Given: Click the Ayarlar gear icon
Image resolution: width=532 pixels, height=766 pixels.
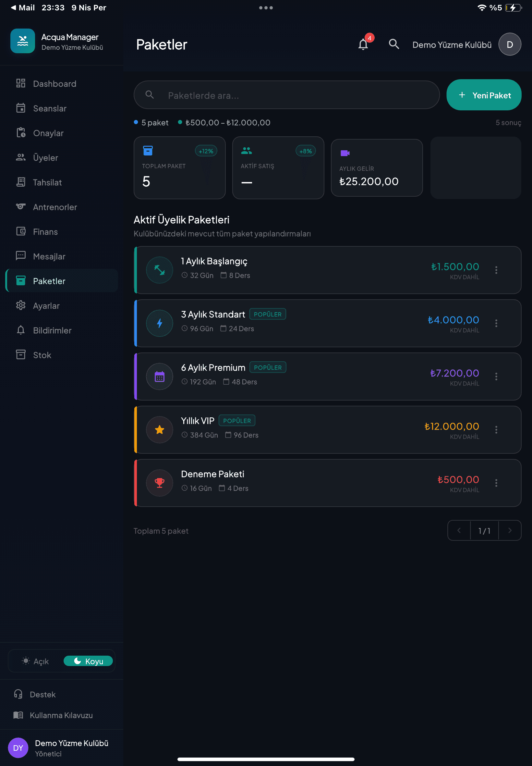Looking at the screenshot, I should coord(21,305).
